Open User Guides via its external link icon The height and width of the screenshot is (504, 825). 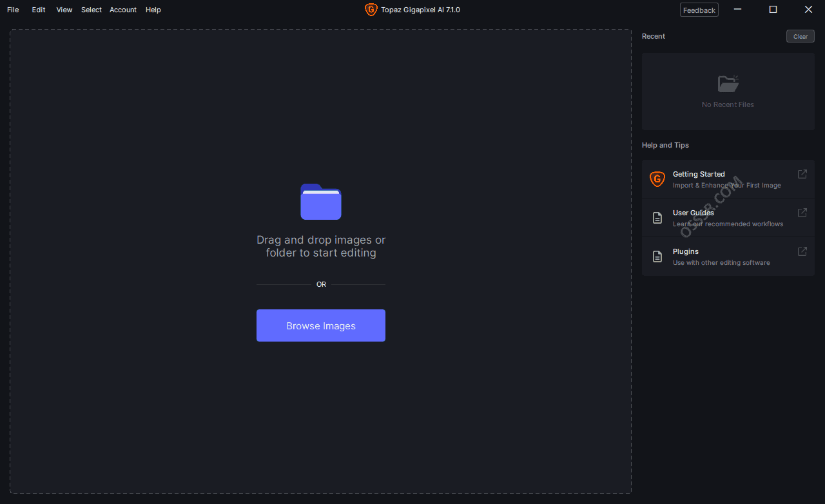pos(802,213)
